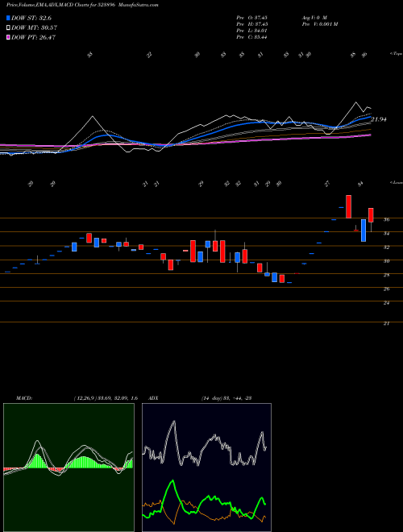The image size is (403, 532).
Task: Click the 'Pre V: 0.001 M' volume text
Action: pos(319,24)
